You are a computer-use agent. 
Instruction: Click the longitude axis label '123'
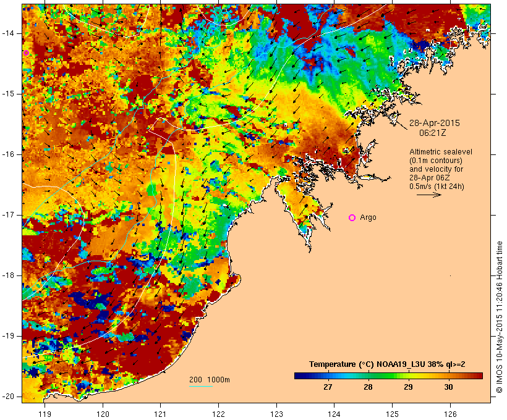tap(276, 414)
